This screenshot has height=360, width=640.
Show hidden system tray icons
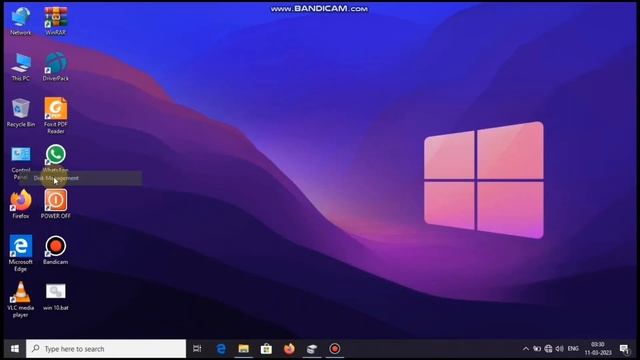point(526,349)
